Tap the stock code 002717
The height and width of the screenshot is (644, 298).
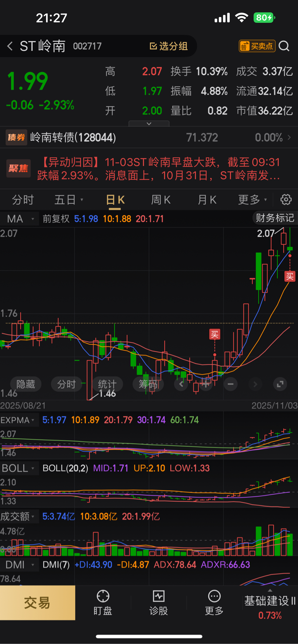87,46
